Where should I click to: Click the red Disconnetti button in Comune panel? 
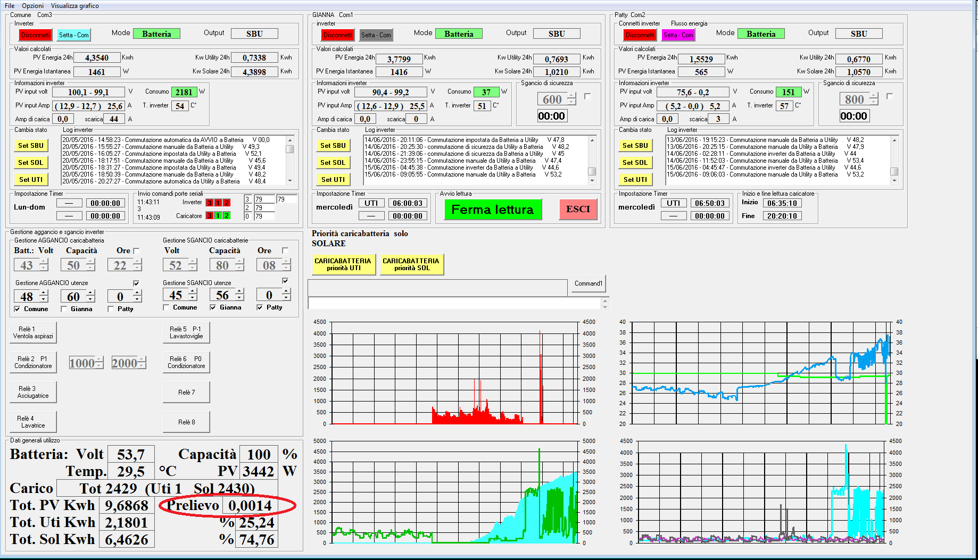coord(36,35)
